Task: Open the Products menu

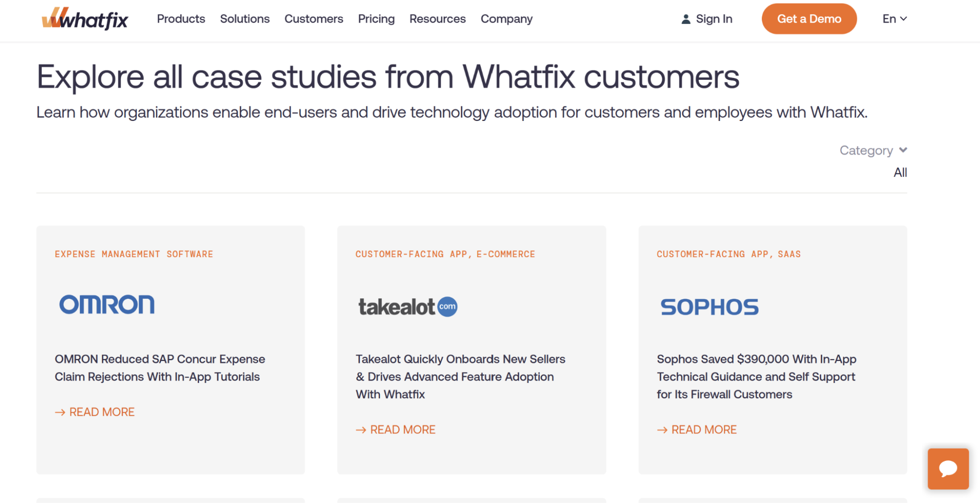Action: tap(181, 19)
